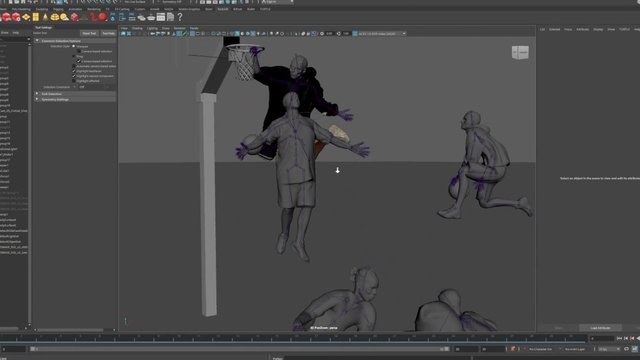This screenshot has width=640, height=360.
Task: Toggle Highlight backfaces checkbox
Action: point(74,71)
